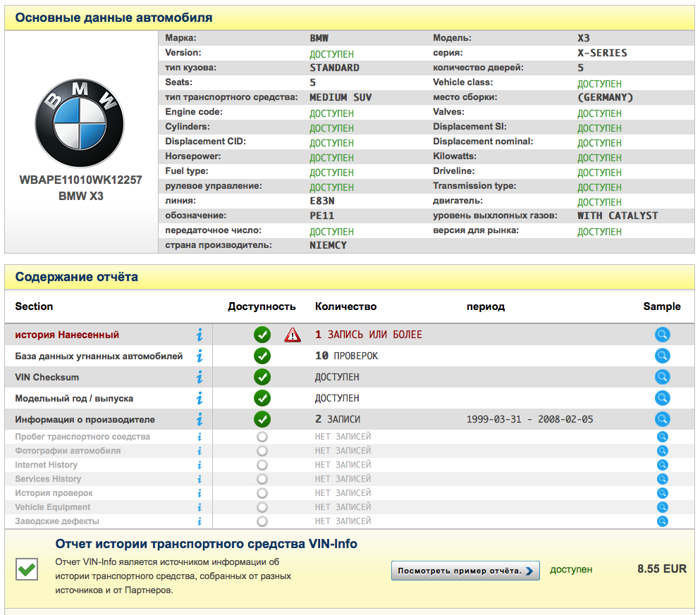Open sample magnifier for База данных угнанных автомобилей

663,356
